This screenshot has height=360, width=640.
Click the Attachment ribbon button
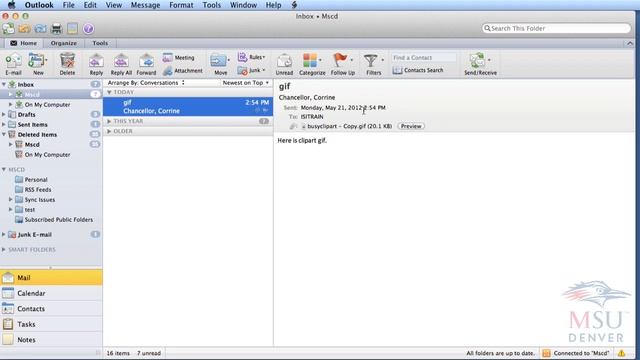pyautogui.click(x=182, y=71)
